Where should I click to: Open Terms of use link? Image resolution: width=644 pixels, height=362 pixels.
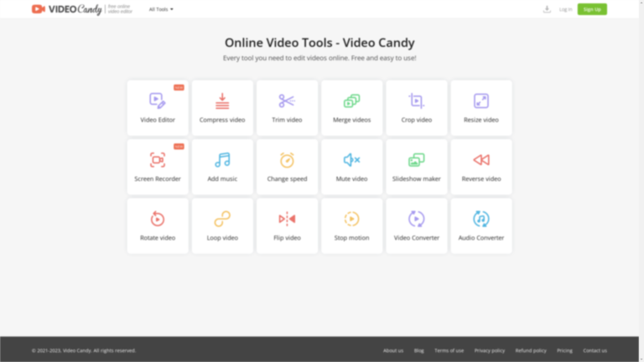[449, 350]
